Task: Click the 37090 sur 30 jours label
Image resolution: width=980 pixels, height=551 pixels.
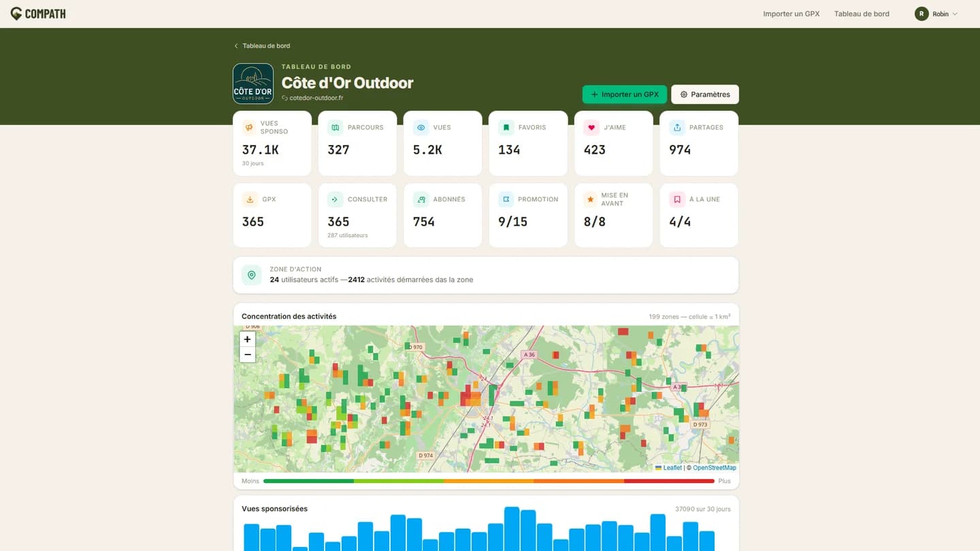Action: click(x=702, y=509)
